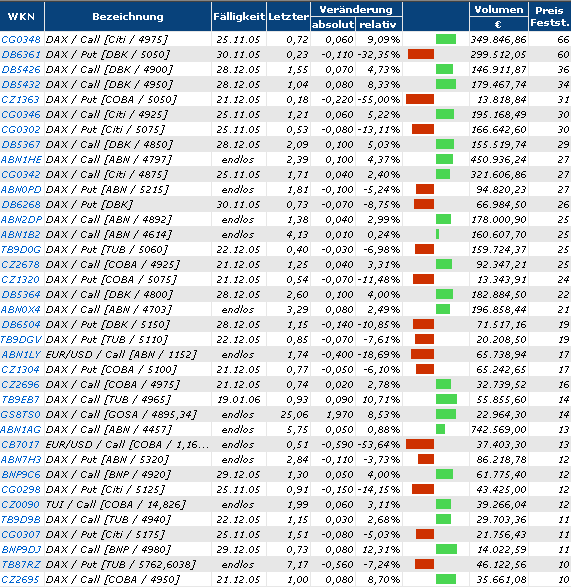The height and width of the screenshot is (587, 571).
Task: Open the GS8TS0 warrant link
Action: click(x=21, y=414)
